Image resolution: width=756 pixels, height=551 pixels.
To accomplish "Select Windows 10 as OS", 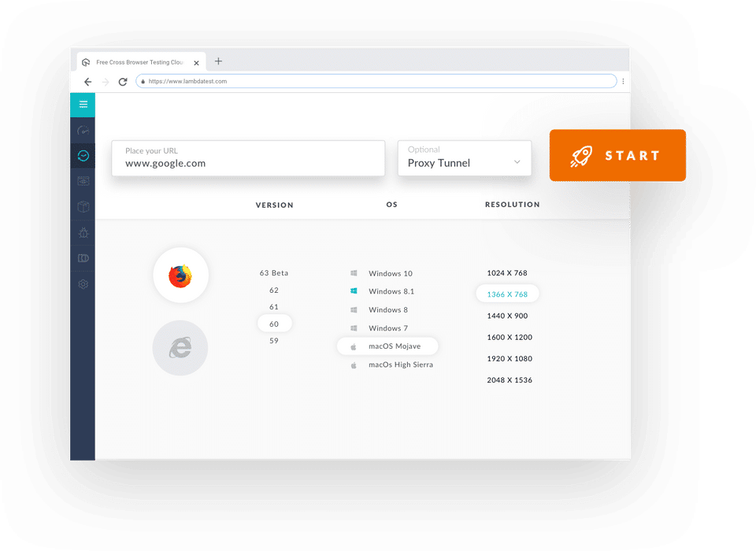I will pyautogui.click(x=391, y=273).
